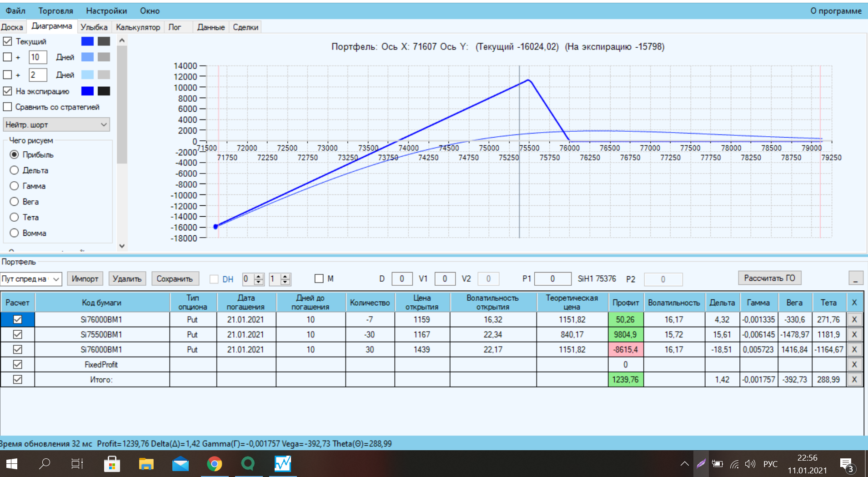This screenshot has height=477, width=868.
Task: Click the Сохранить button
Action: pos(175,278)
